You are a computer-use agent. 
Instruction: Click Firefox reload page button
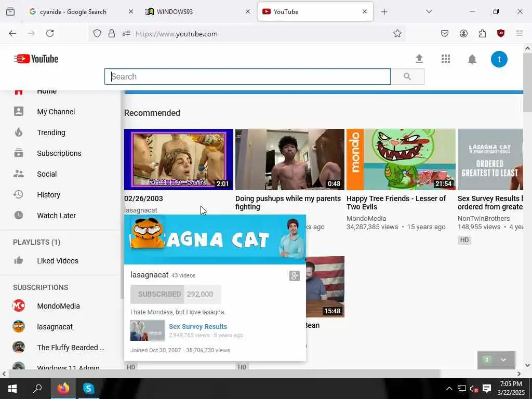[x=50, y=33]
